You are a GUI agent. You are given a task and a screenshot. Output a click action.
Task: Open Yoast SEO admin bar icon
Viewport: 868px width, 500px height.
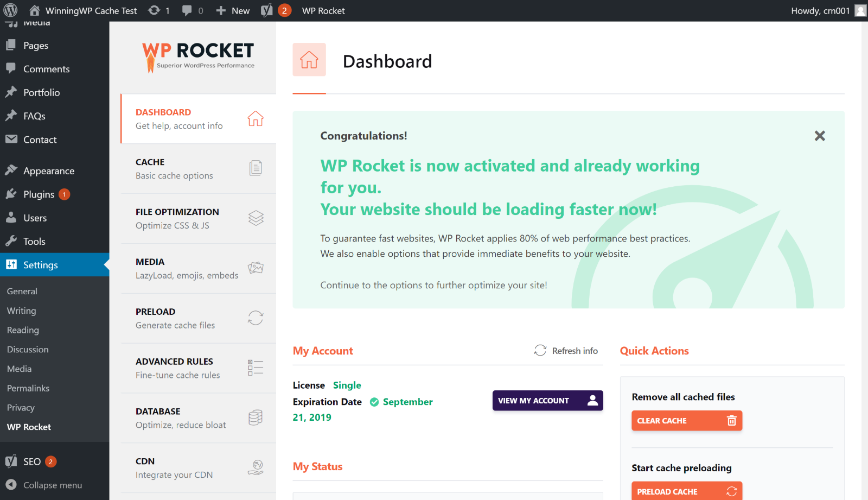(x=276, y=10)
